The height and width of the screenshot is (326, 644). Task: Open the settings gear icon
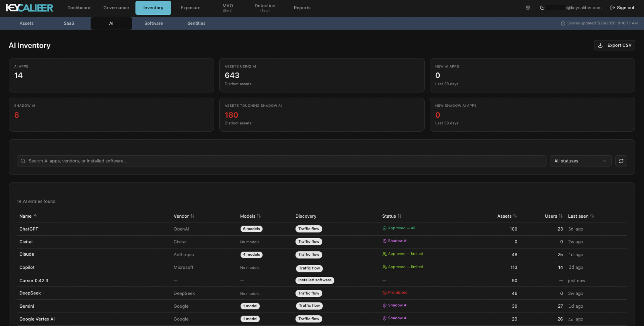pyautogui.click(x=528, y=8)
